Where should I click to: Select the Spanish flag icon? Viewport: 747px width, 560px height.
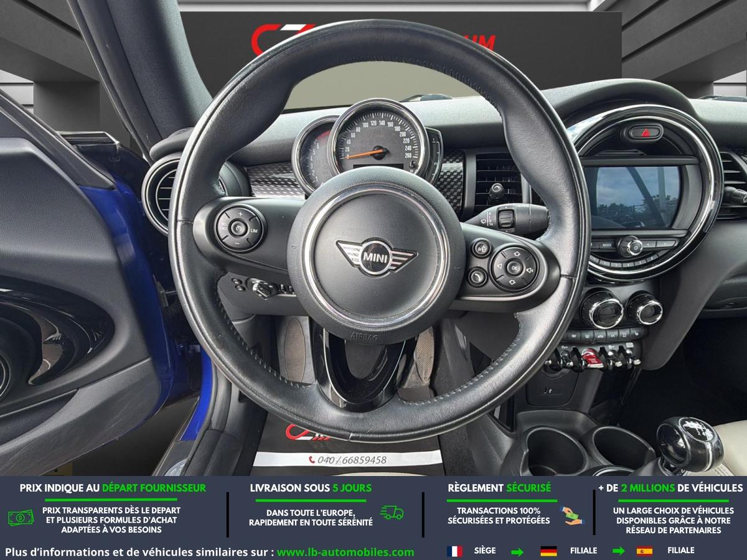point(644,551)
